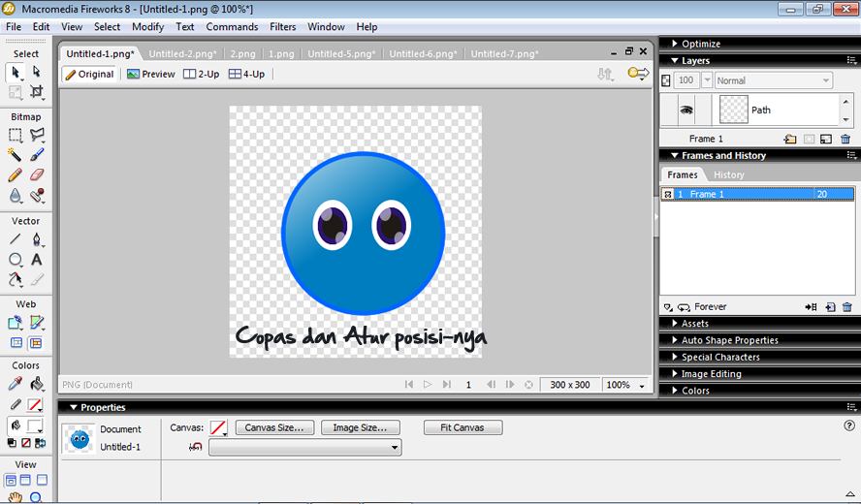
Task: Select the Blur tool
Action: [x=15, y=196]
